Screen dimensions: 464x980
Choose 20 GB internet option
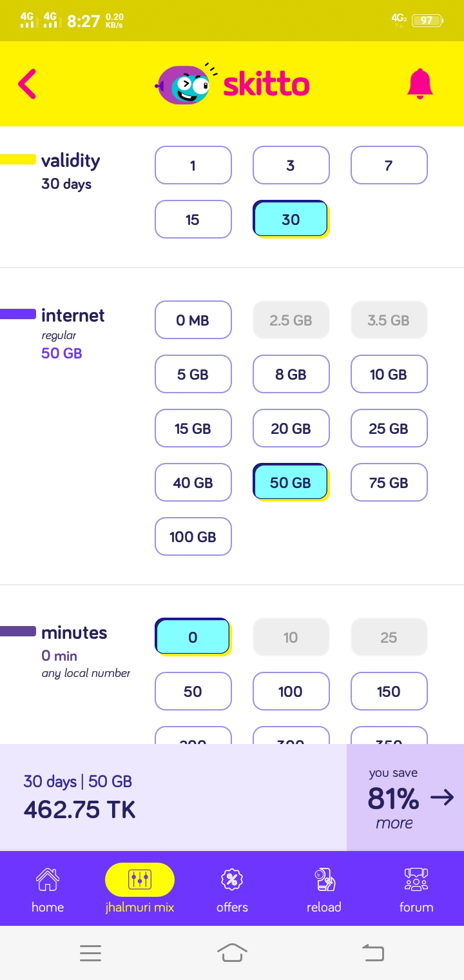291,429
